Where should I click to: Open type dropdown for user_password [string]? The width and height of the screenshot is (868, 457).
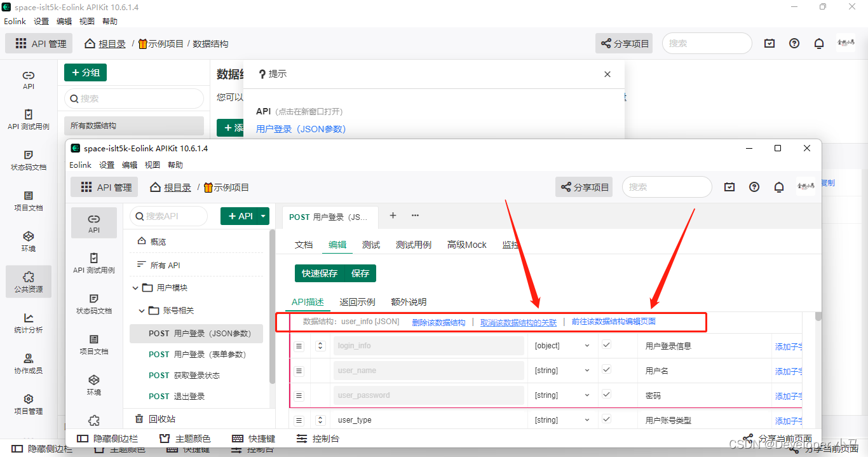562,395
